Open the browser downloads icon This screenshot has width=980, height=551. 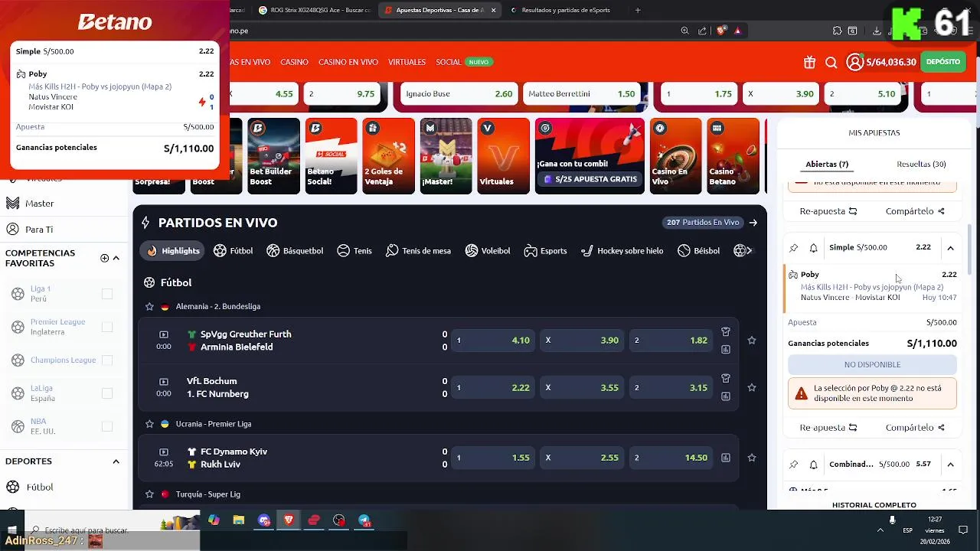coord(877,31)
